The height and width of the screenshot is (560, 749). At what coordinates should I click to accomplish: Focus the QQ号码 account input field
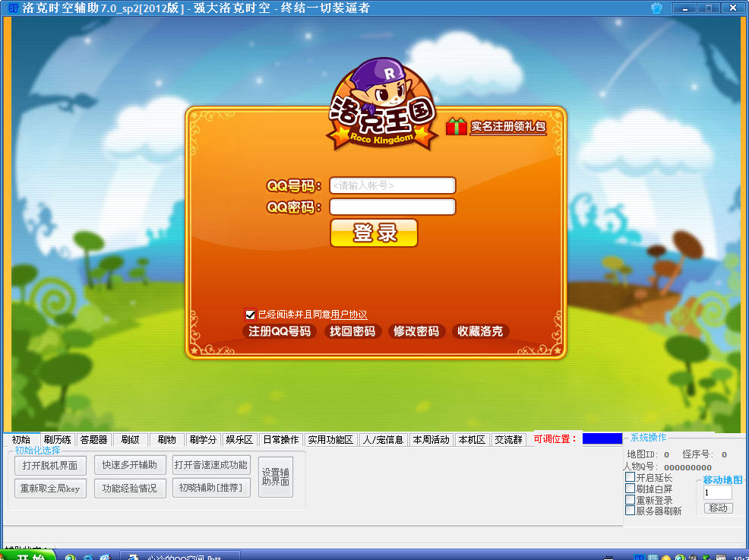[393, 185]
